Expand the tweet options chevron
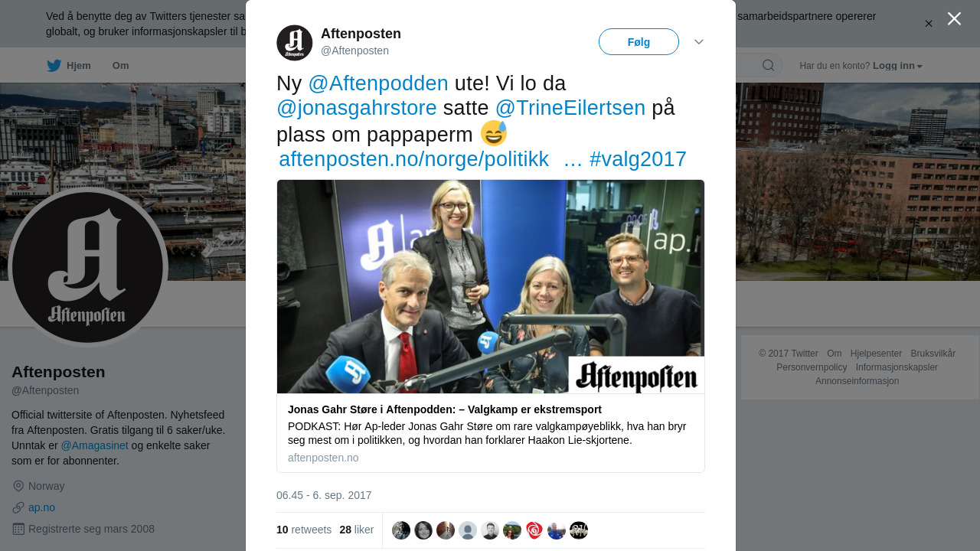 (x=699, y=42)
